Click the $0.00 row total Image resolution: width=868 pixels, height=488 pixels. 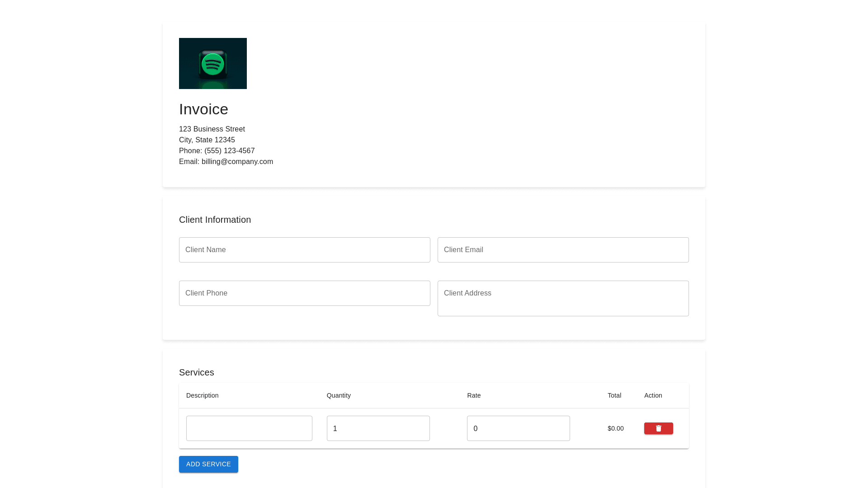[615, 428]
